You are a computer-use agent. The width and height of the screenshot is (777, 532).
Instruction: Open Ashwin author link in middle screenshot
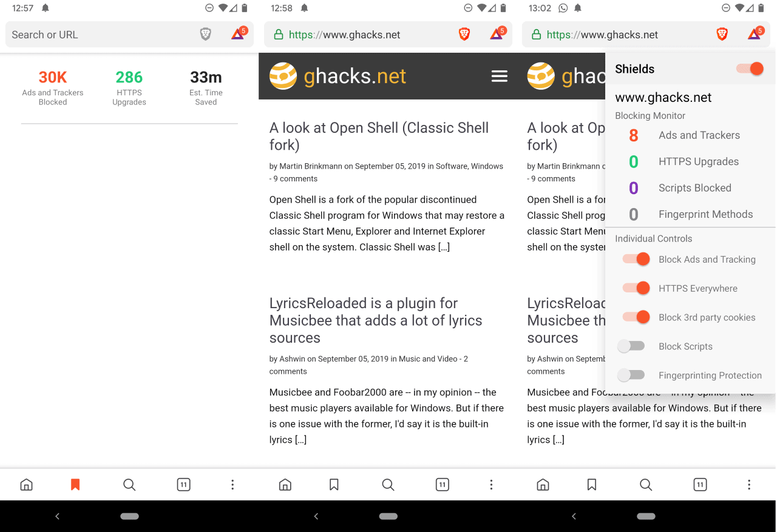click(x=292, y=359)
